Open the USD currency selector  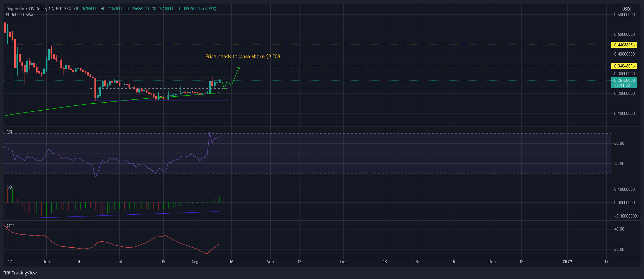[x=626, y=9]
